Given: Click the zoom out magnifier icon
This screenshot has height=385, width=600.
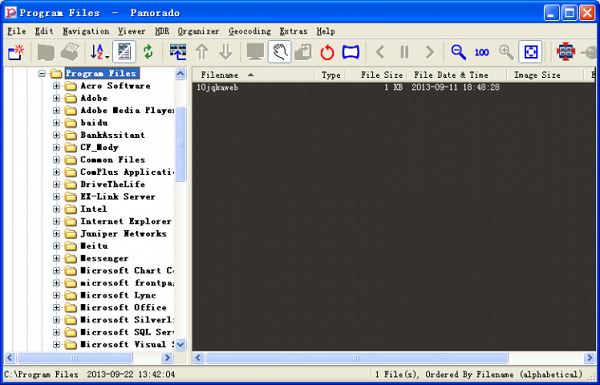Looking at the screenshot, I should (x=458, y=52).
